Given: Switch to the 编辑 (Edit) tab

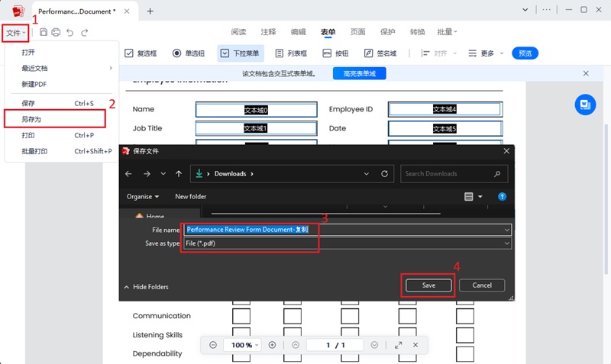Looking at the screenshot, I should click(298, 32).
